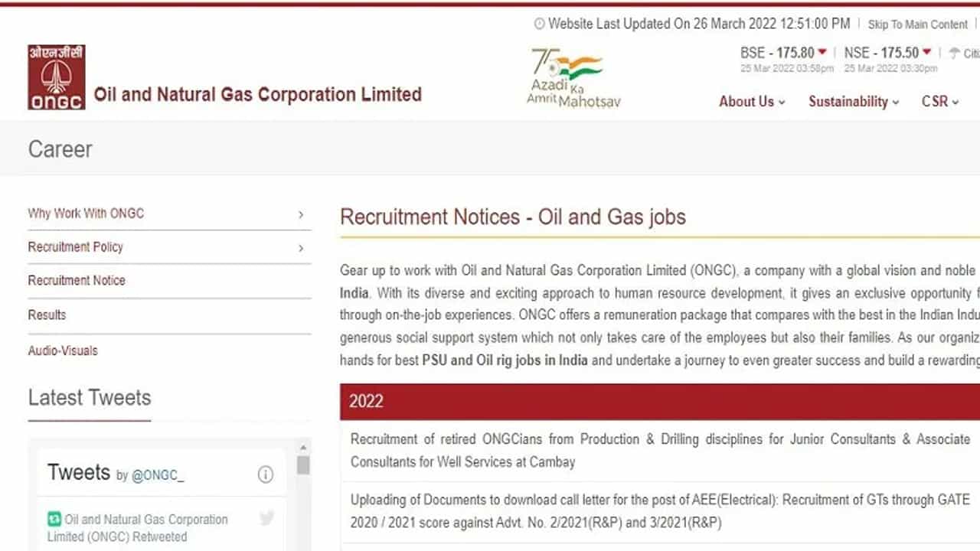Open Recruitment Notice in sidebar
This screenshot has height=551, width=980.
[77, 281]
